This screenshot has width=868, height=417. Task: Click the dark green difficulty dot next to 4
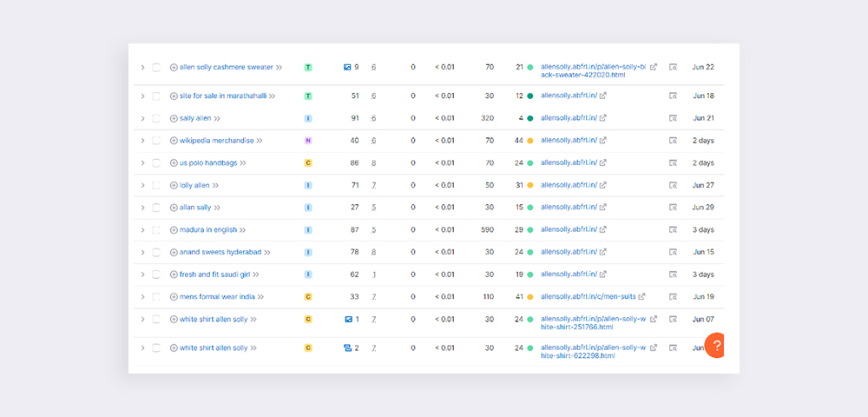click(529, 118)
